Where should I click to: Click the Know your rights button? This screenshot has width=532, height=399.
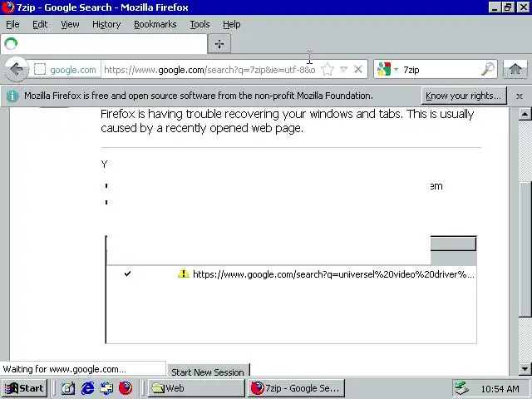click(x=464, y=96)
